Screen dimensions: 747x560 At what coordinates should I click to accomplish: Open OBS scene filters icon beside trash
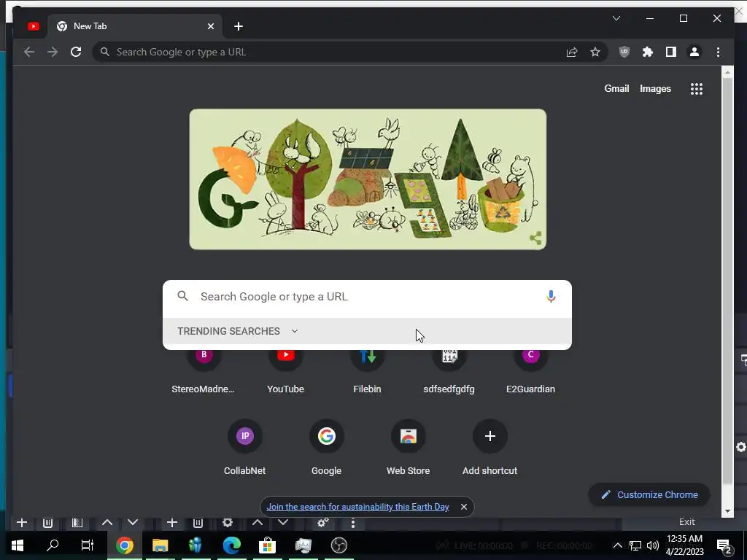pyautogui.click(x=77, y=522)
